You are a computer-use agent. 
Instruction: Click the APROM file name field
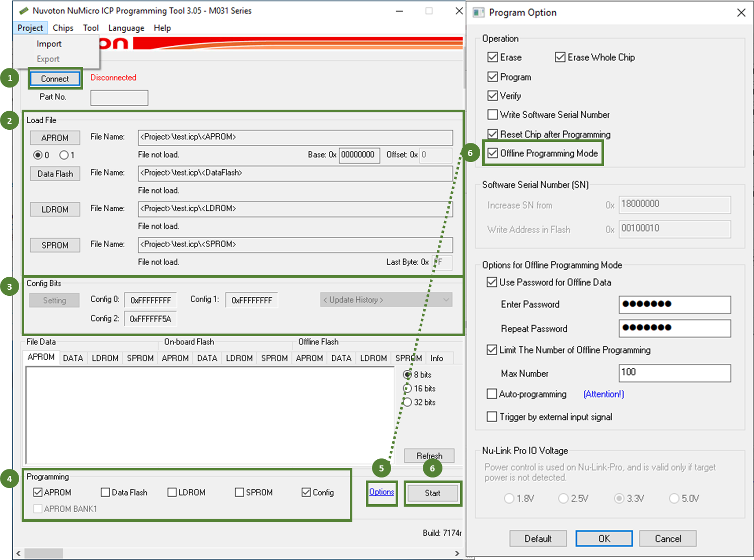click(295, 137)
